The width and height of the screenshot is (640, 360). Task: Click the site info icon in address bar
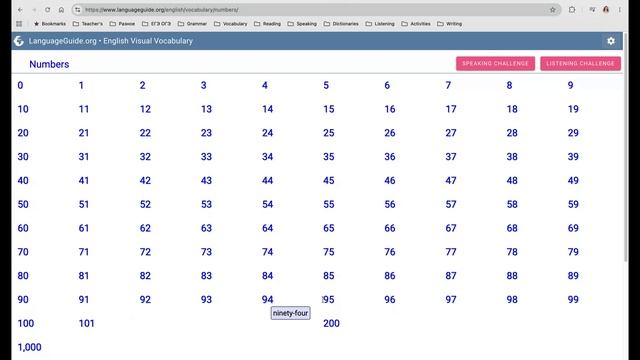[78, 10]
